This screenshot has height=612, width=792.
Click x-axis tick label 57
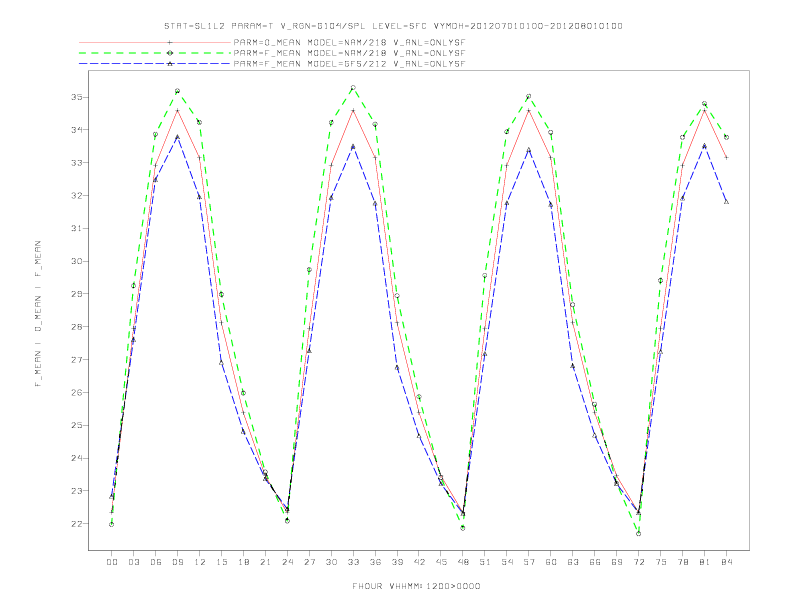coord(529,562)
